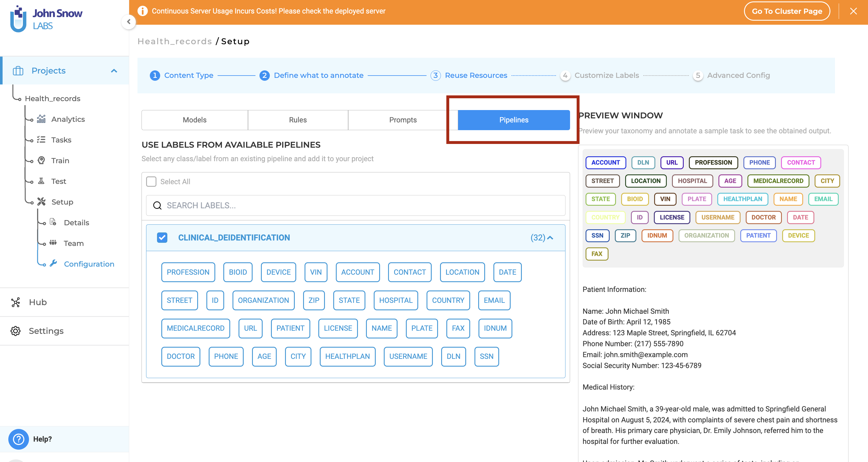Click the Train icon in sidebar
Image resolution: width=868 pixels, height=462 pixels.
(41, 160)
